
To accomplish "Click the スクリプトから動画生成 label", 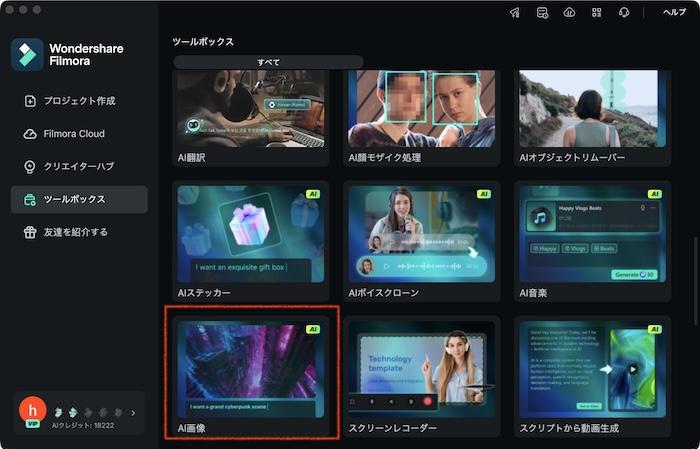I will click(569, 428).
